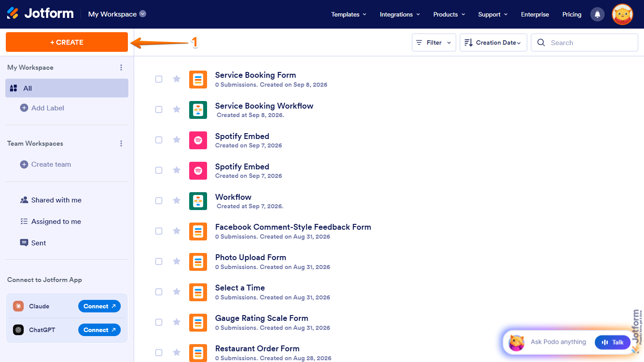This screenshot has height=362, width=644.
Task: Select the Photo Upload Form checkbox
Action: coord(159,261)
